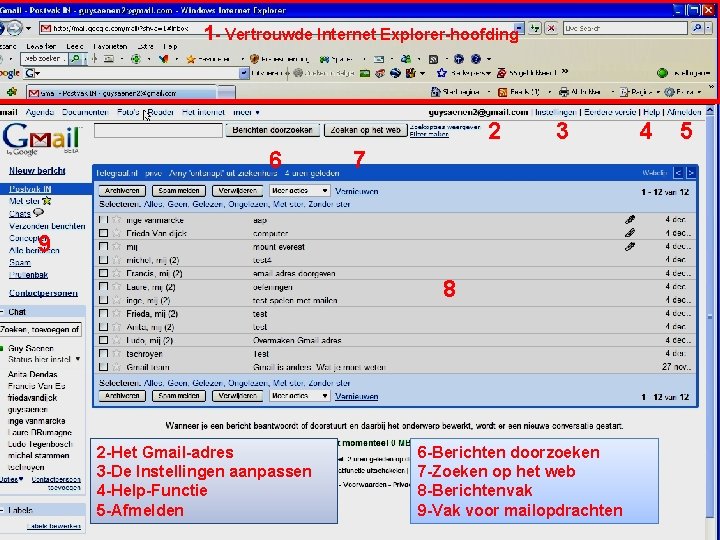Star the Gmail team message
The width and height of the screenshot is (720, 540).
click(117, 367)
